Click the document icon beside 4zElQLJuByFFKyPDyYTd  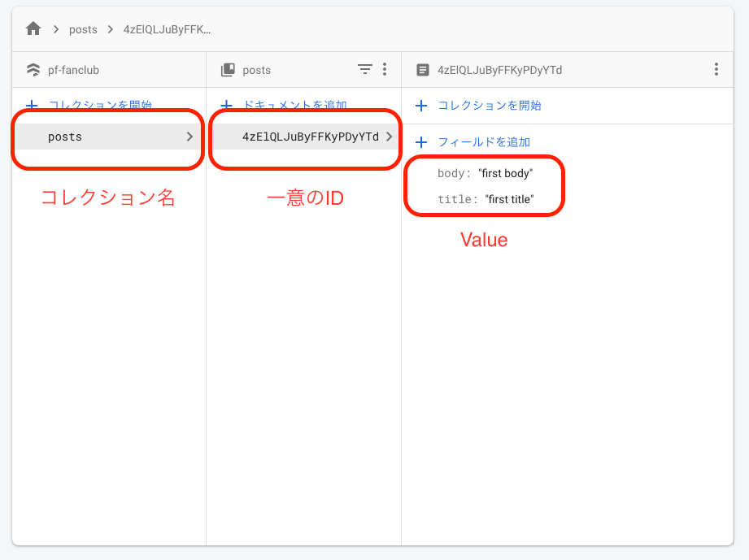423,70
